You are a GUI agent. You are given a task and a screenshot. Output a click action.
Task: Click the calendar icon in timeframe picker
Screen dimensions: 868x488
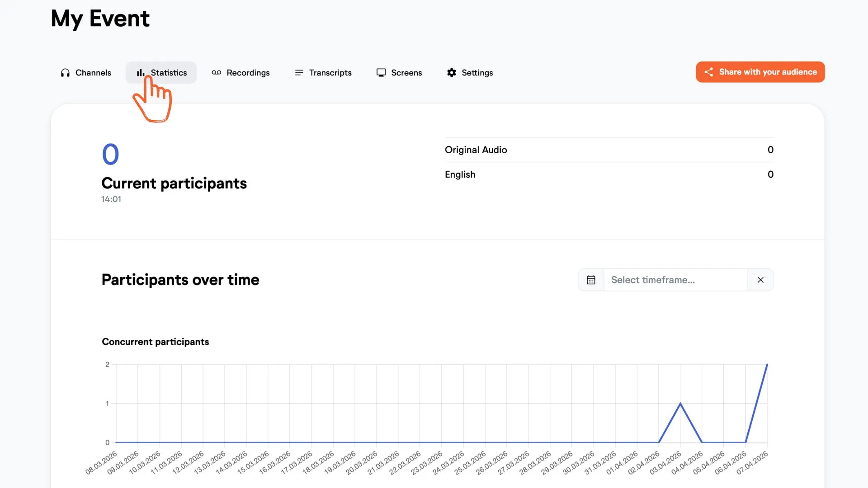591,280
